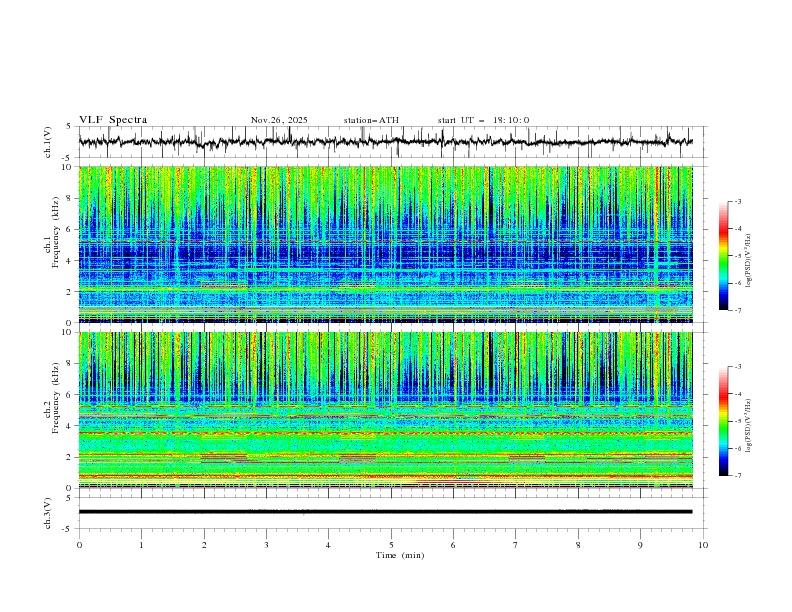Viewport: 792px width, 612px height.
Task: Click the lower PSD color scale bar
Action: pyautogui.click(x=724, y=421)
